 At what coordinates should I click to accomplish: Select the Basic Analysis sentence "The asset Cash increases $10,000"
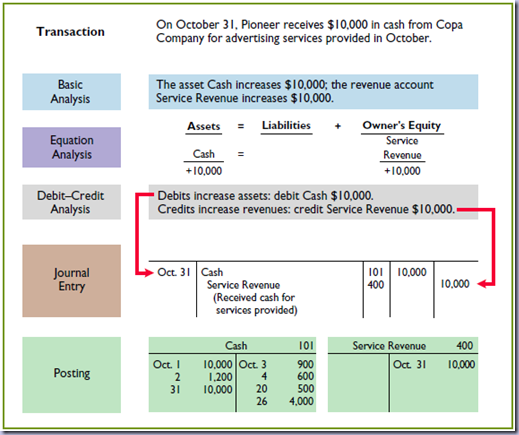pos(241,85)
